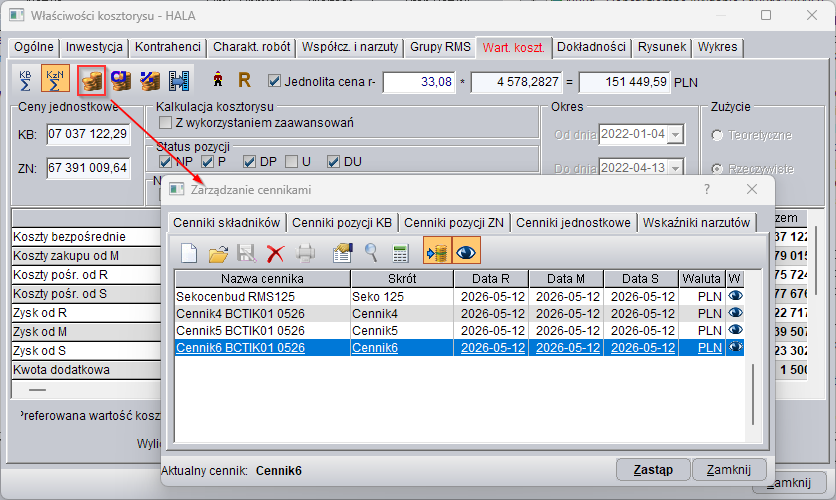
Task: Uncheck the DP status checkbox
Action: pos(249,162)
